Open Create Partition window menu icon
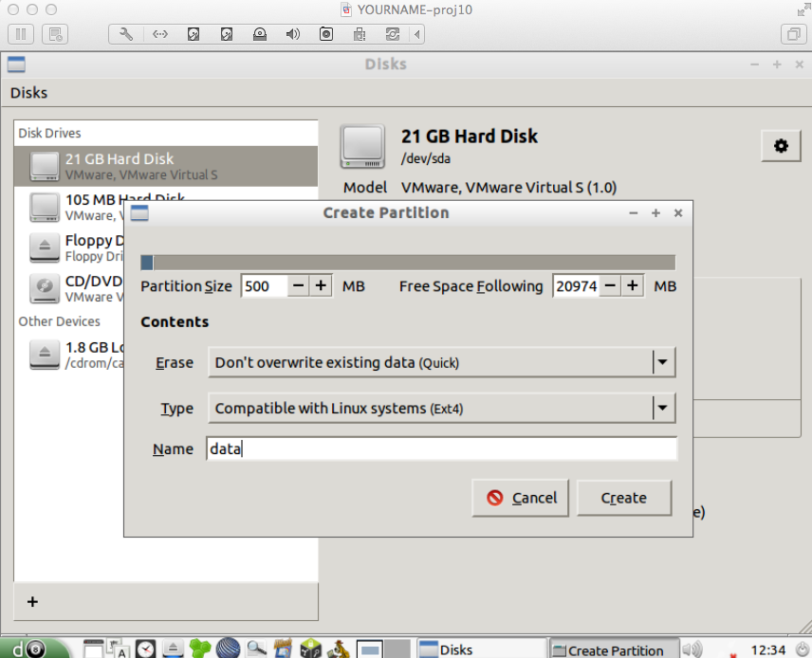 pos(139,212)
